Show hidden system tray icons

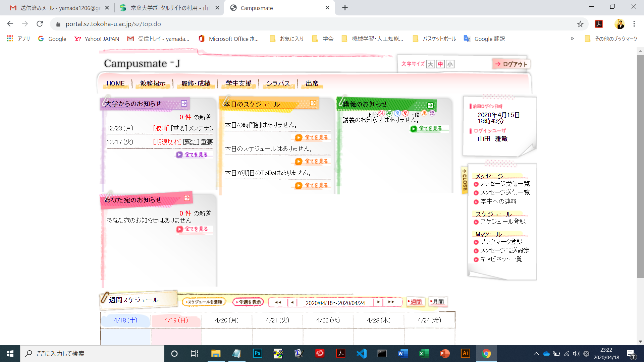coord(536,354)
